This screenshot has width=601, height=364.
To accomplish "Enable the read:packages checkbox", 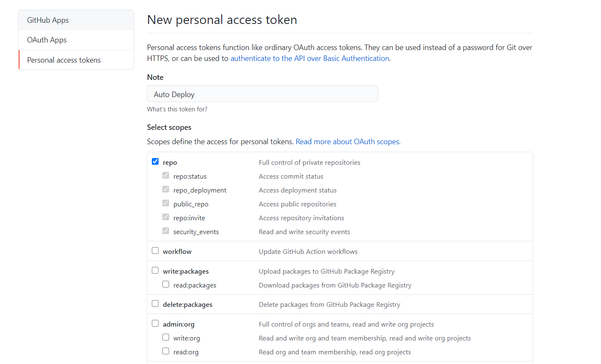I will pyautogui.click(x=166, y=284).
